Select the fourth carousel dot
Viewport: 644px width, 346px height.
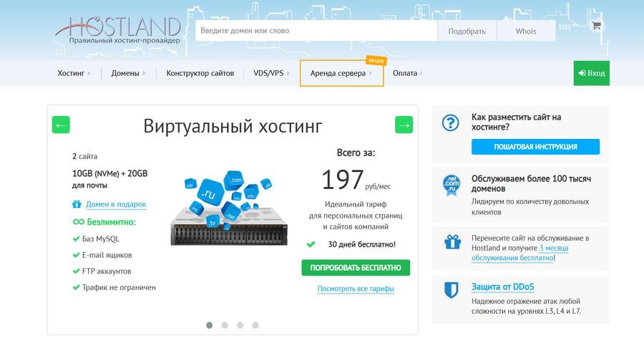point(255,325)
